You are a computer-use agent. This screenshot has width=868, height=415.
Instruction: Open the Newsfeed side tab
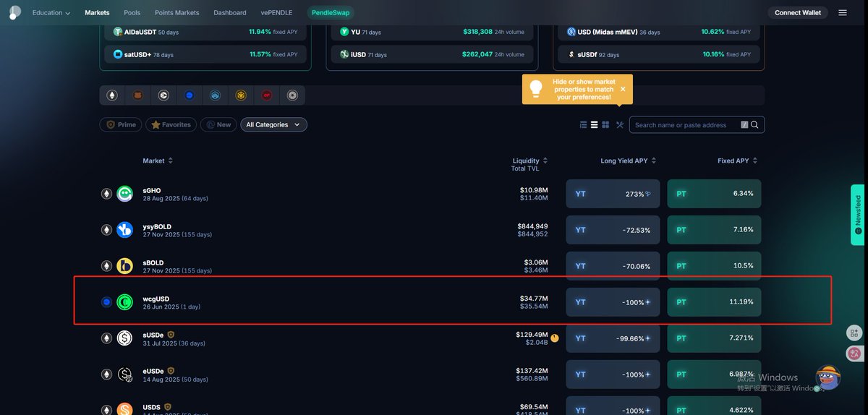pos(858,215)
